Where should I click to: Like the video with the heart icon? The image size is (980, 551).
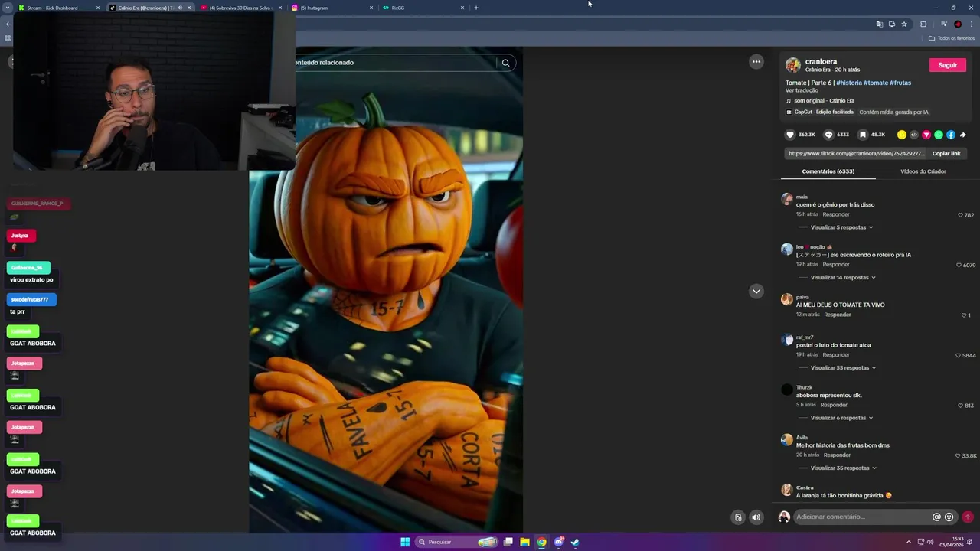coord(790,135)
